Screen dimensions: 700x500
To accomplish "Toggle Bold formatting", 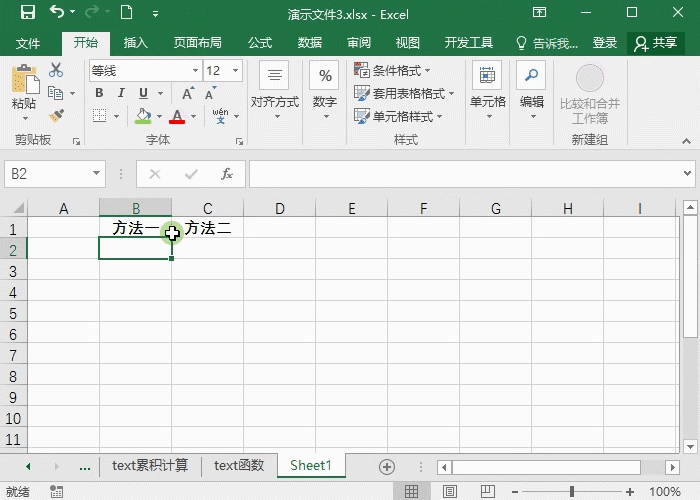I will pos(99,93).
